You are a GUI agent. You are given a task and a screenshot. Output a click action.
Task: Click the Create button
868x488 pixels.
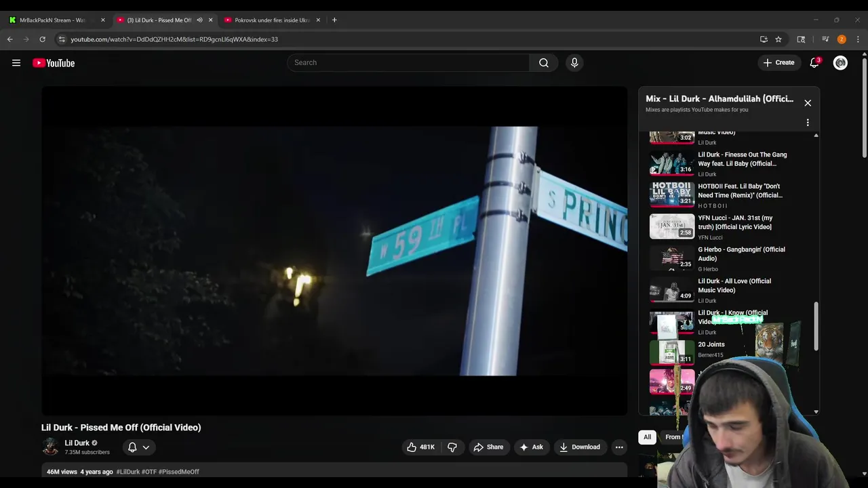778,63
